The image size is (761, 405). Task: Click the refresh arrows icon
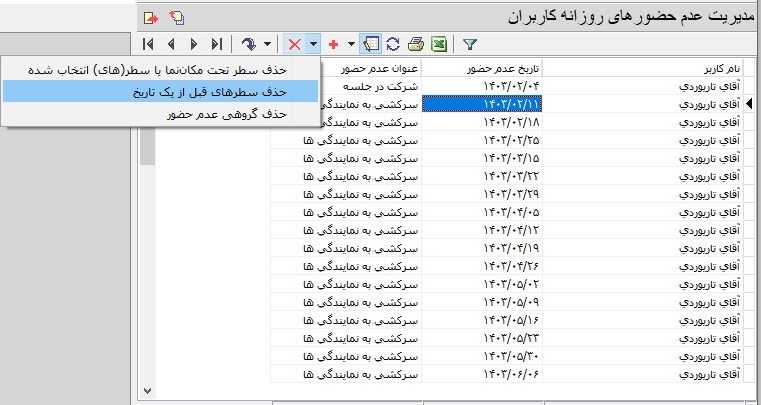[393, 44]
